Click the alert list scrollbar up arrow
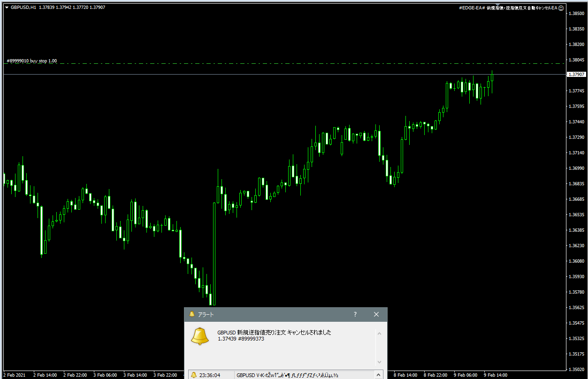The image size is (588, 379). pyautogui.click(x=380, y=375)
